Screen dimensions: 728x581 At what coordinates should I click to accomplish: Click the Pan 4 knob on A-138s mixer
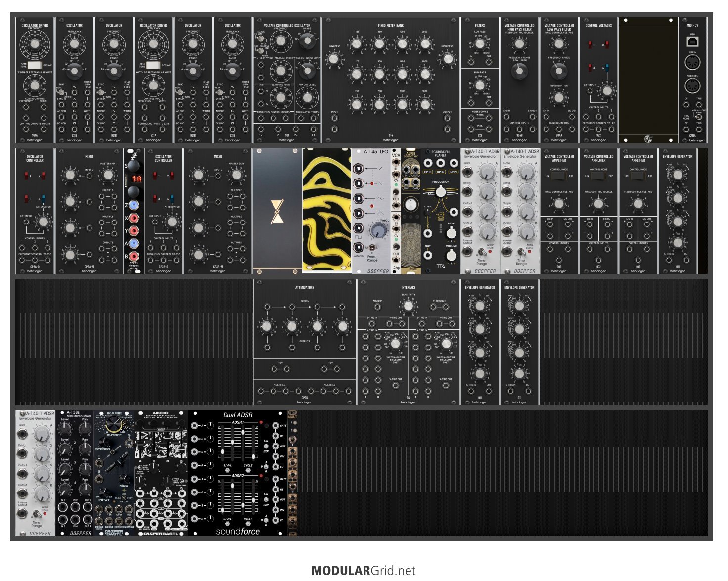pyautogui.click(x=85, y=490)
